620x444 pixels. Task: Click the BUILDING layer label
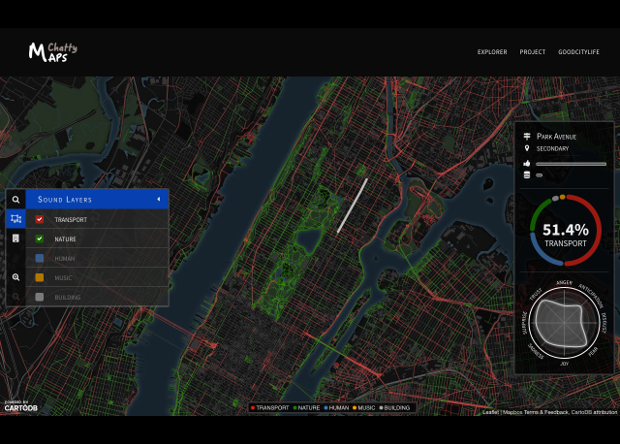68,297
